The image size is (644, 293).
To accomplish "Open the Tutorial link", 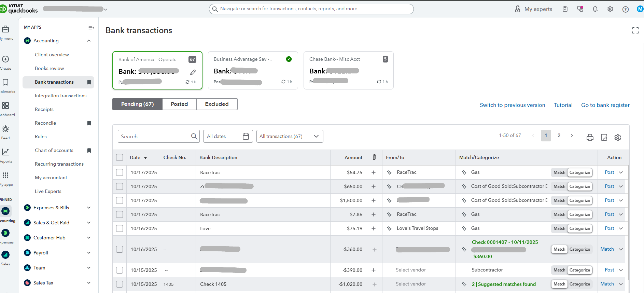I will (x=563, y=105).
